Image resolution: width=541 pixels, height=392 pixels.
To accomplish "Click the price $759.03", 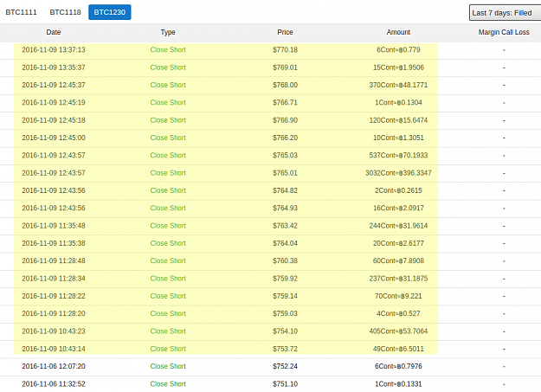I will pos(285,313).
